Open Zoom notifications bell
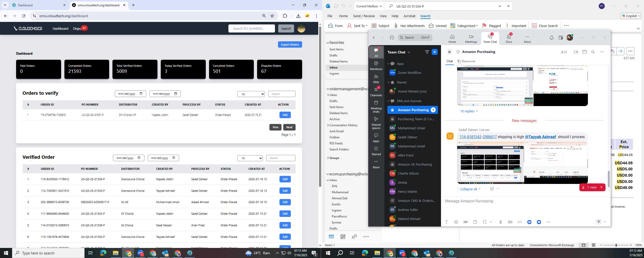The image size is (644, 258). 551,38
